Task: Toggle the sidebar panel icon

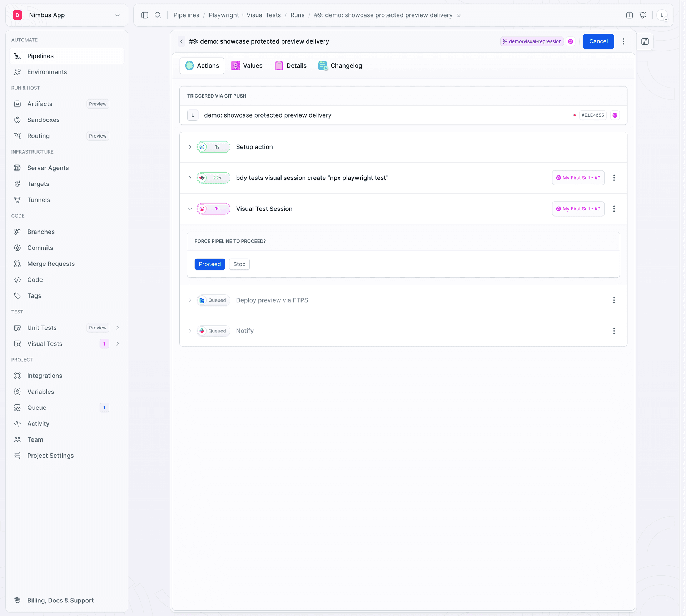Action: [145, 15]
